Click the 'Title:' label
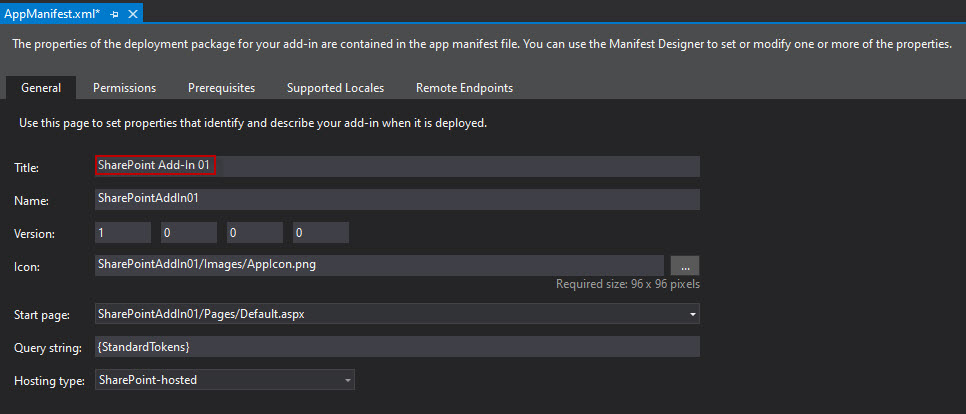Image resolution: width=966 pixels, height=414 pixels. [x=26, y=168]
